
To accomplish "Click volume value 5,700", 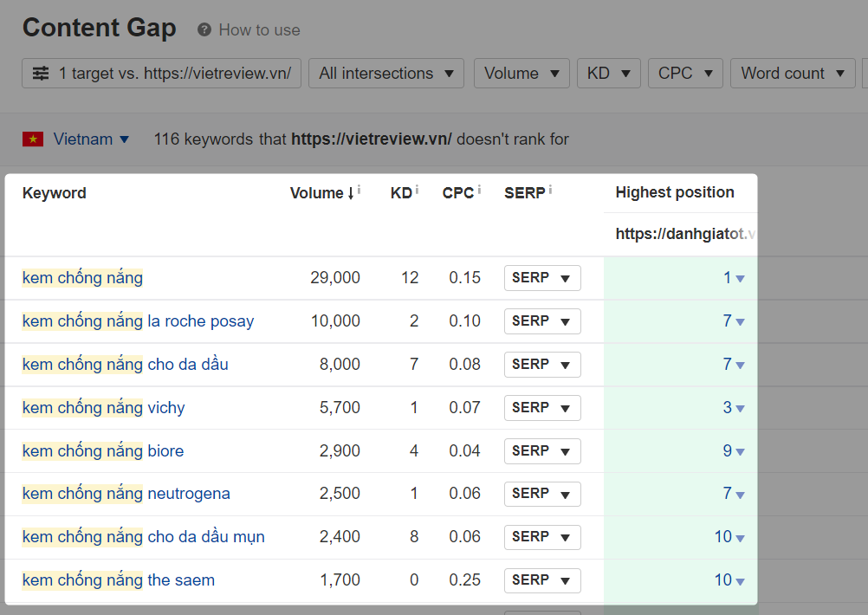I will (340, 407).
